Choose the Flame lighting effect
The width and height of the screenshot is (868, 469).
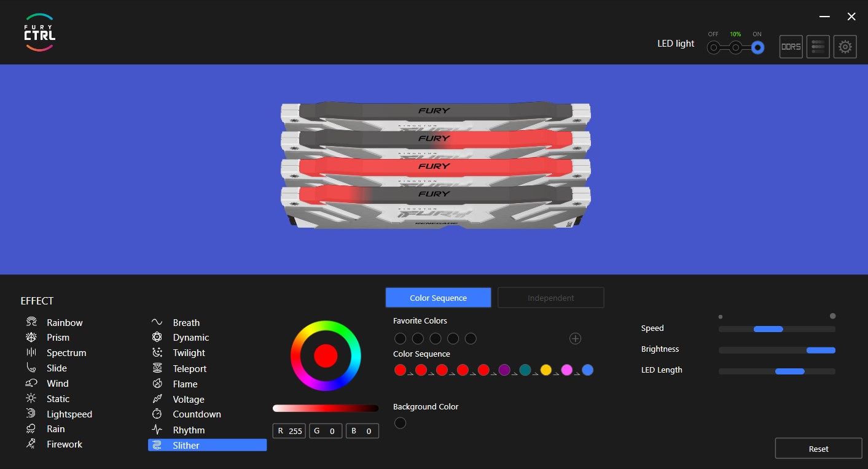[x=157, y=384]
